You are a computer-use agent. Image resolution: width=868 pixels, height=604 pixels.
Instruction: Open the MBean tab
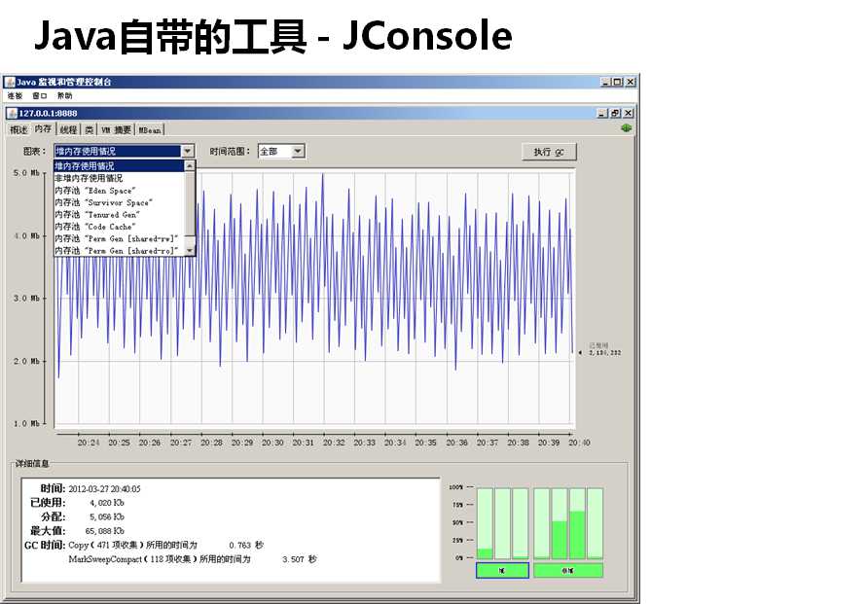point(150,130)
